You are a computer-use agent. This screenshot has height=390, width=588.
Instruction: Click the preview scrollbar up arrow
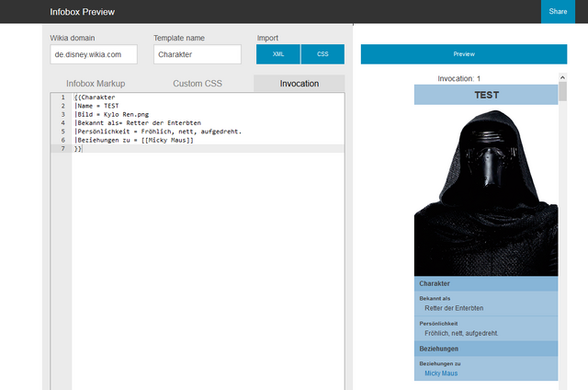click(x=562, y=77)
